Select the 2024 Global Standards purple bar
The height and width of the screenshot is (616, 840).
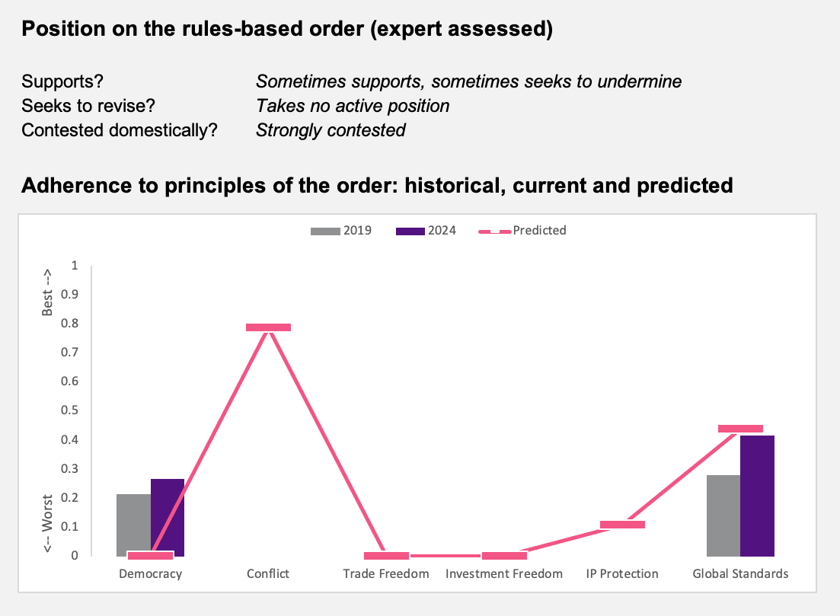point(758,496)
